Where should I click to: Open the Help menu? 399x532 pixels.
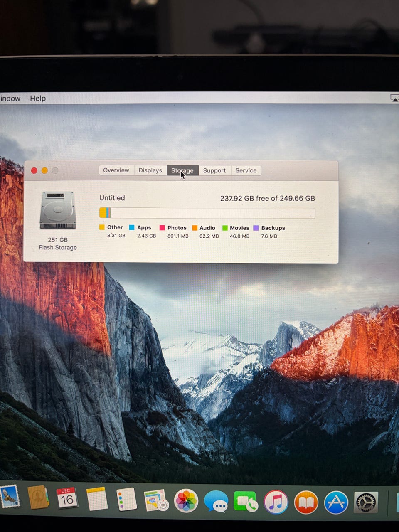(38, 99)
